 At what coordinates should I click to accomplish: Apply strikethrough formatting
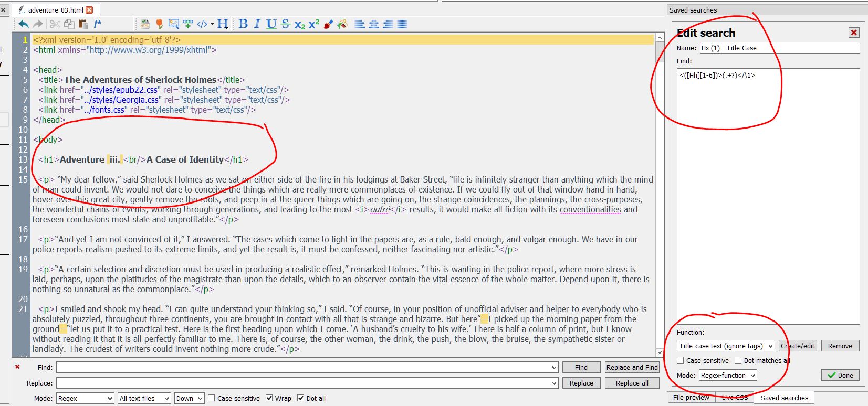click(286, 24)
